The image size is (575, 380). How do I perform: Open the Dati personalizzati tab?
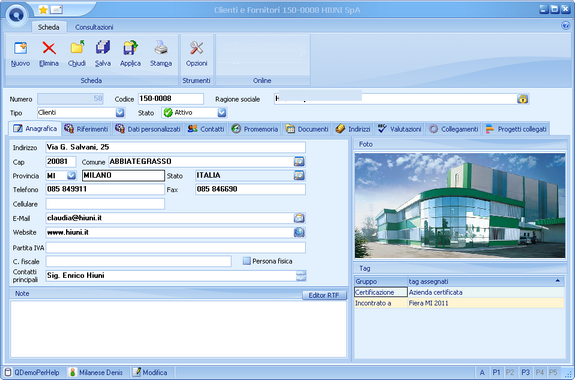[148, 129]
